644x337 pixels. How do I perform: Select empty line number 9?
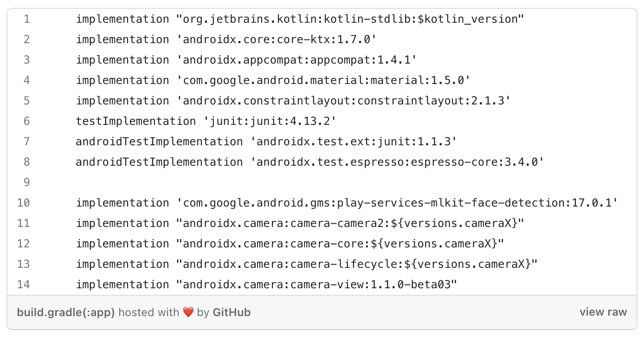pyautogui.click(x=26, y=182)
